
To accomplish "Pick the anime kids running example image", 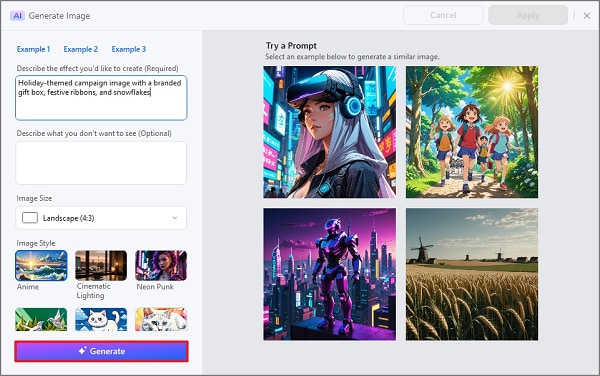I will (472, 132).
